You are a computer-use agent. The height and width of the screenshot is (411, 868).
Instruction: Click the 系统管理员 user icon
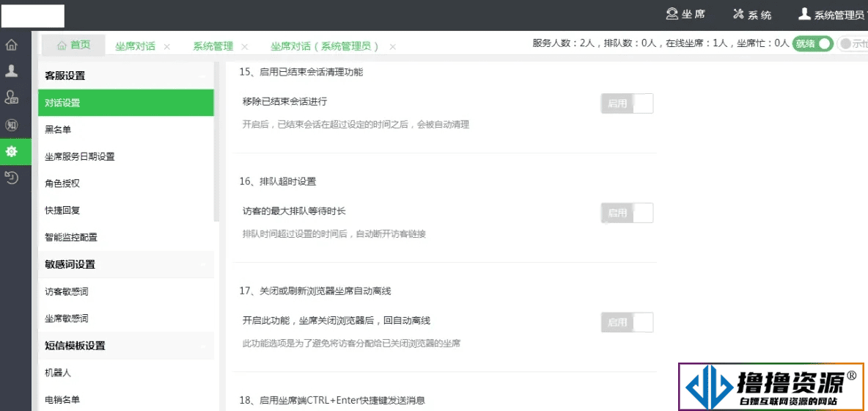(x=804, y=15)
